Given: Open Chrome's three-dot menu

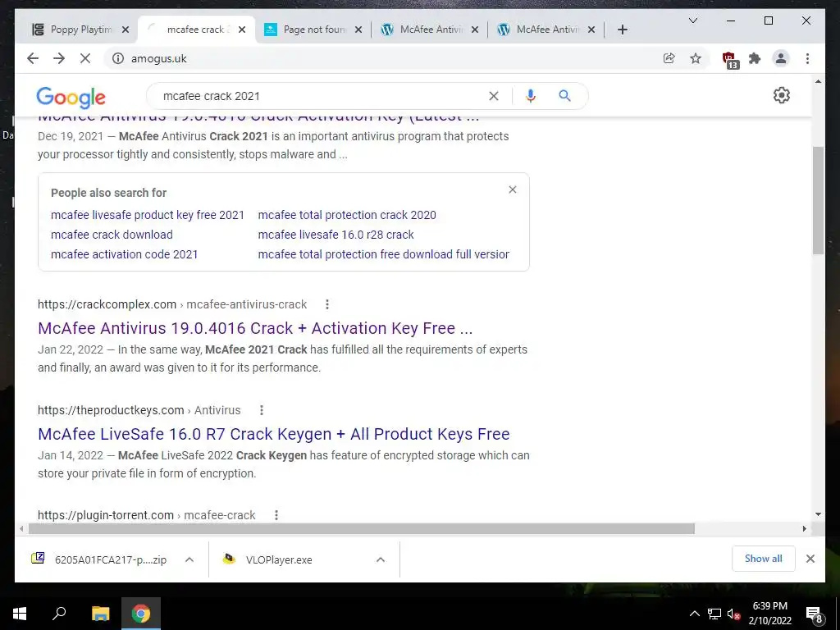Looking at the screenshot, I should tap(807, 58).
